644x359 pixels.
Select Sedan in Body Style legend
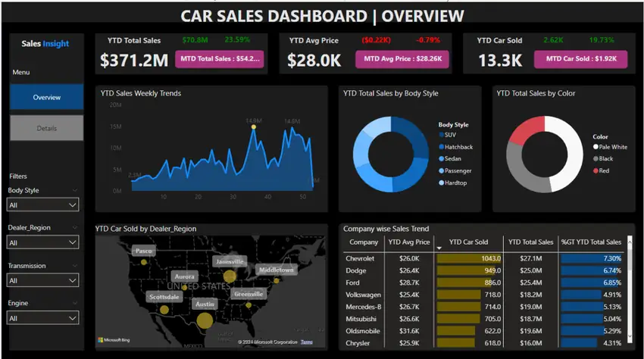(x=450, y=158)
